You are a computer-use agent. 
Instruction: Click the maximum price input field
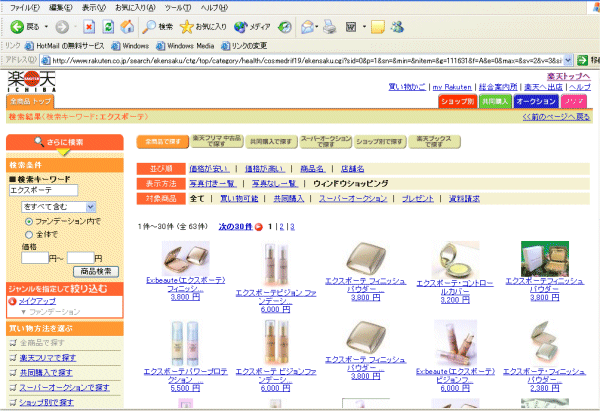tap(81, 258)
